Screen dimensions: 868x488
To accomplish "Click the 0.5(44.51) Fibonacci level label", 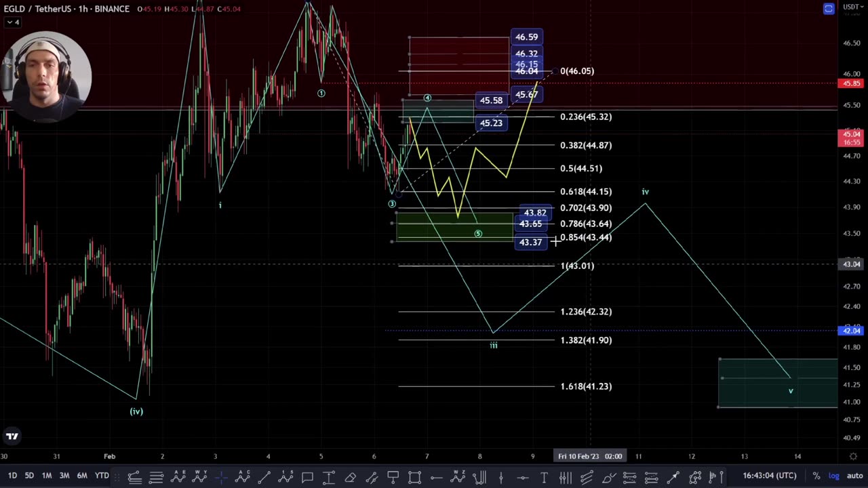I will coord(581,169).
